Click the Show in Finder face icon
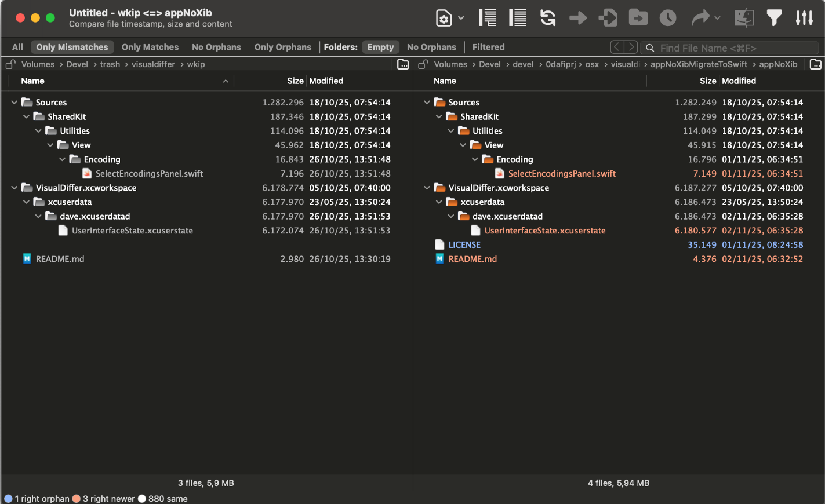This screenshot has height=504, width=825. pyautogui.click(x=744, y=18)
